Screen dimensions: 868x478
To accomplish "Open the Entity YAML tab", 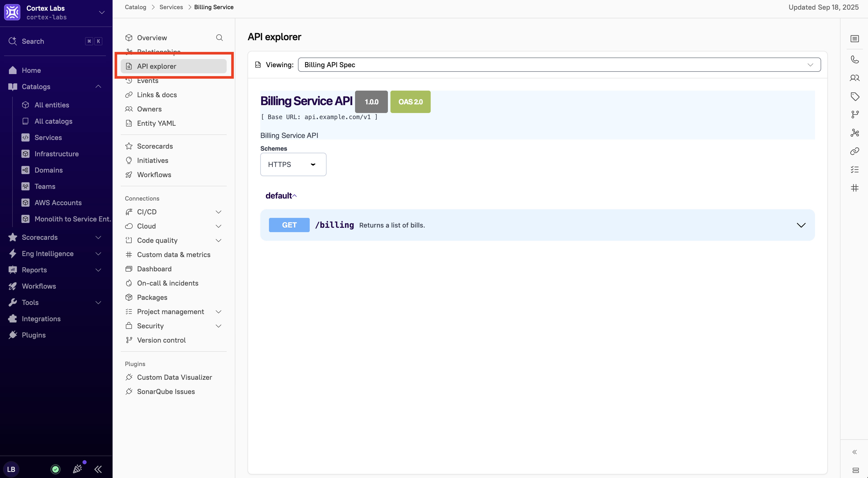I will 156,123.
